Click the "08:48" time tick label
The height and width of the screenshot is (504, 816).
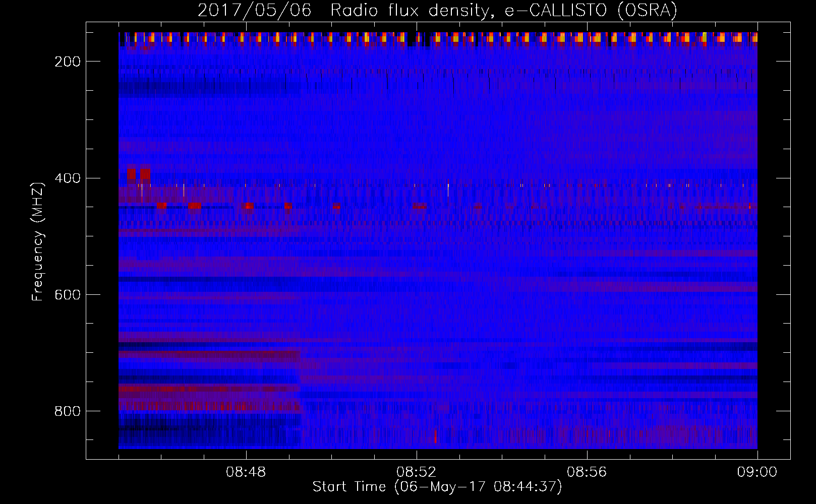pyautogui.click(x=246, y=472)
